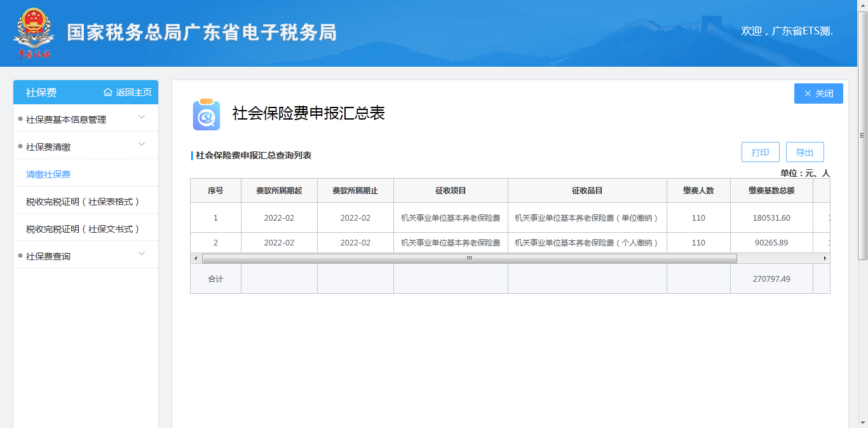Expand the 社保费基本信息管理 menu chevron
The image size is (868, 428).
coord(142,117)
